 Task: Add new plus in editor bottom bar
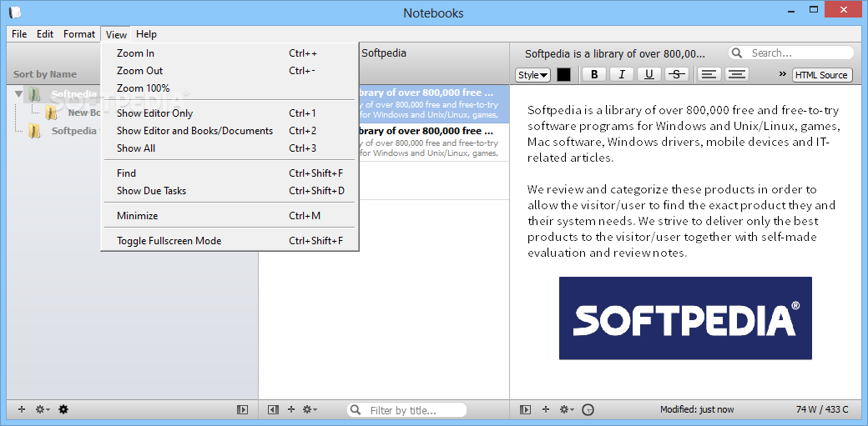tap(545, 409)
